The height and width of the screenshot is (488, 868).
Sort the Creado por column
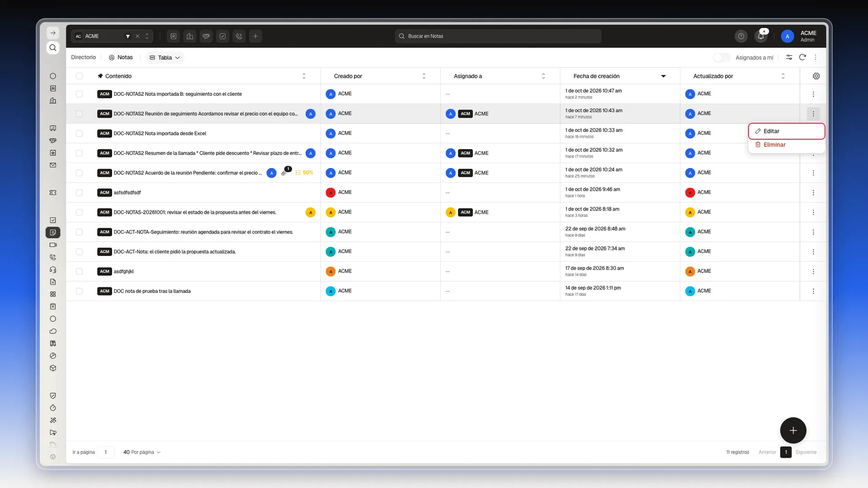pos(424,76)
